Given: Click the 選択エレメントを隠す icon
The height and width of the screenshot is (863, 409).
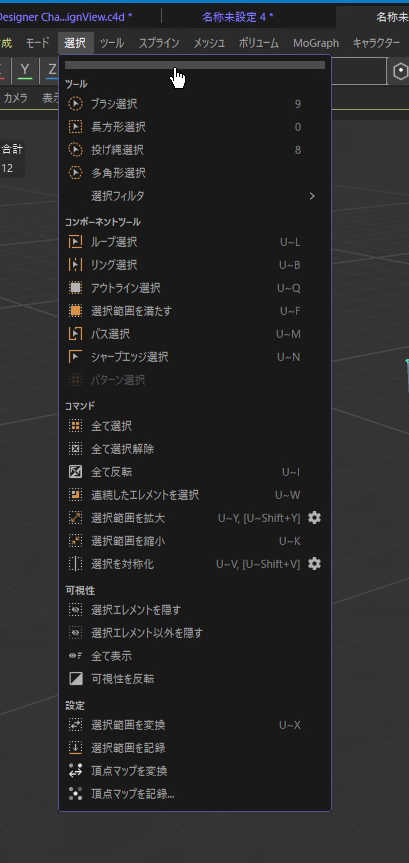Looking at the screenshot, I should [75, 610].
